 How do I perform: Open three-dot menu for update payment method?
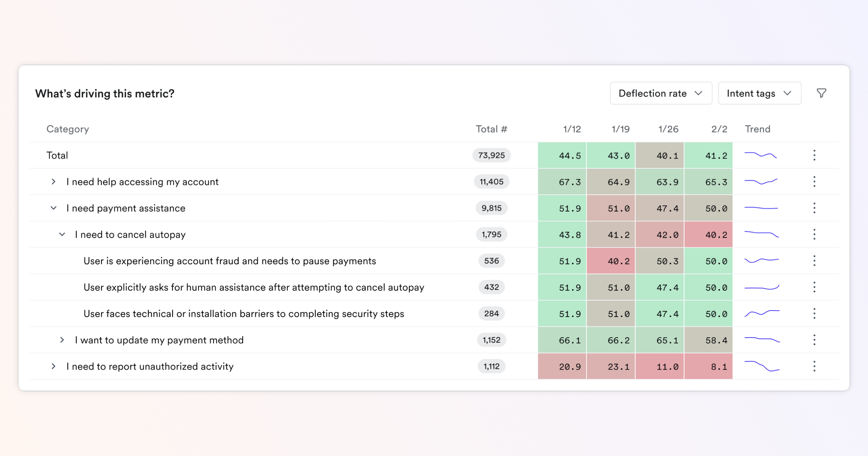[x=814, y=340]
